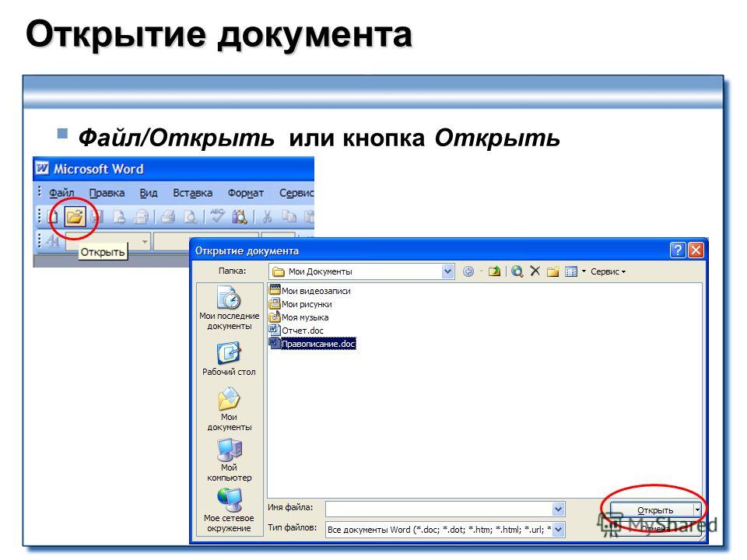Select the Моя музыка folder
Image resolution: width=747 pixels, height=560 pixels.
tap(299, 317)
